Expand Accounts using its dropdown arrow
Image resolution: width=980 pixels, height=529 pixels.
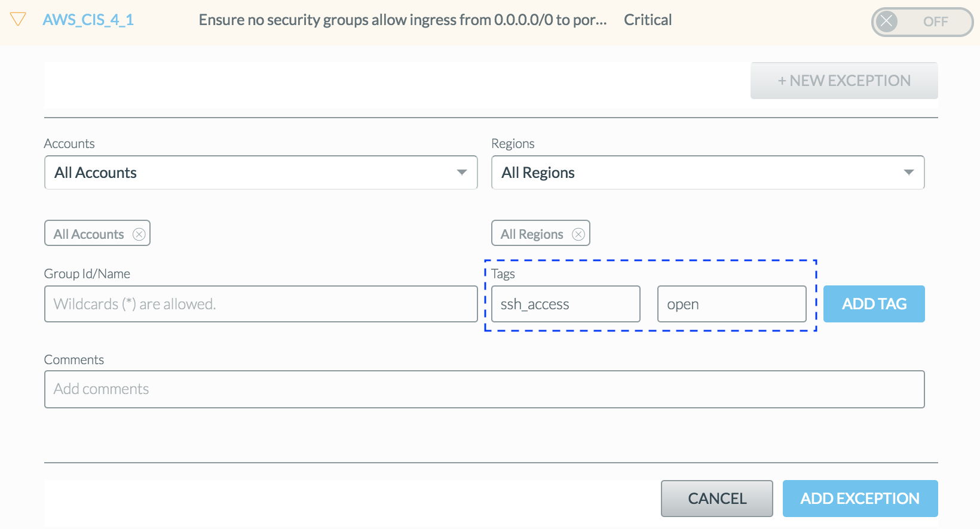point(461,173)
